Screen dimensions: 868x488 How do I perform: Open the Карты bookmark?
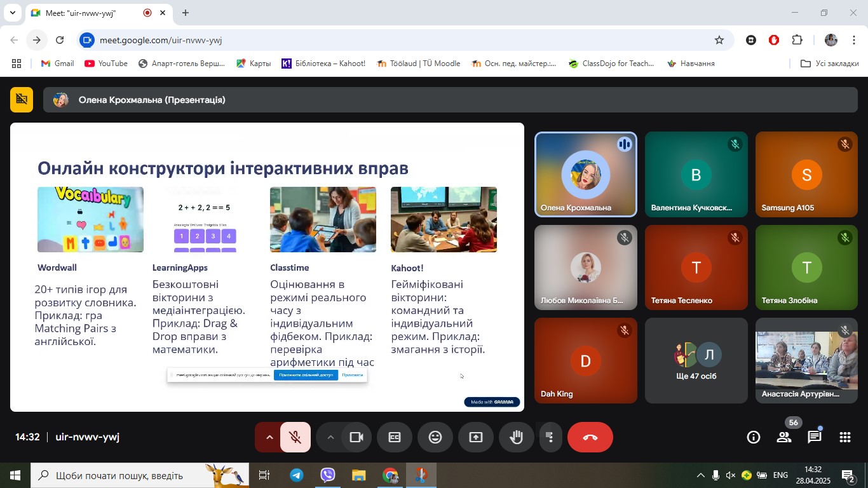254,64
